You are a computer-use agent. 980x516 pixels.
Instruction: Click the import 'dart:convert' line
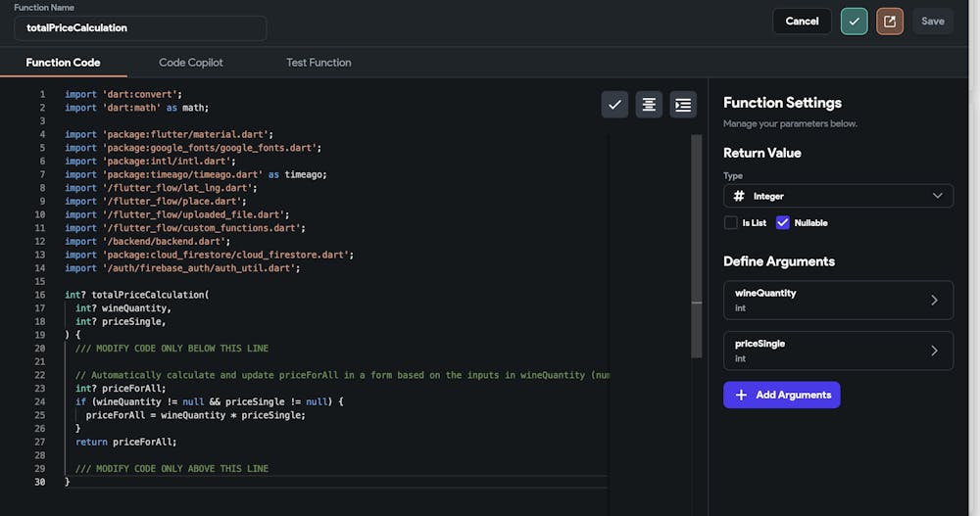pyautogui.click(x=123, y=94)
